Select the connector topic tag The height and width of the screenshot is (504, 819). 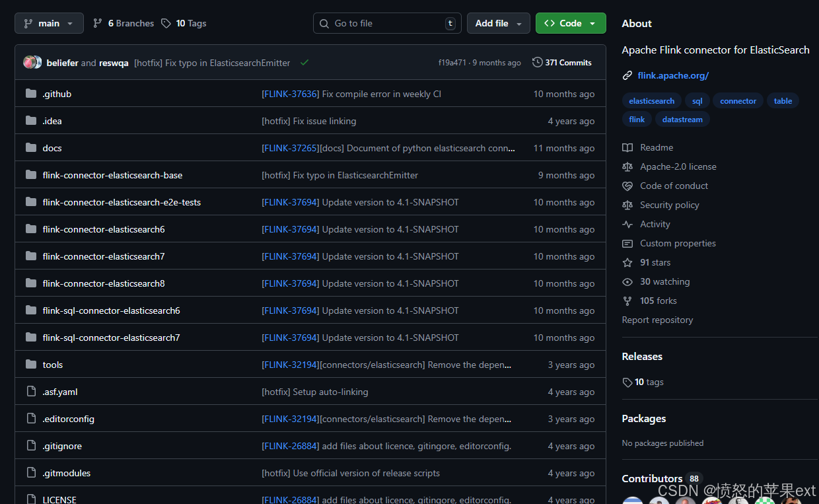(x=738, y=101)
